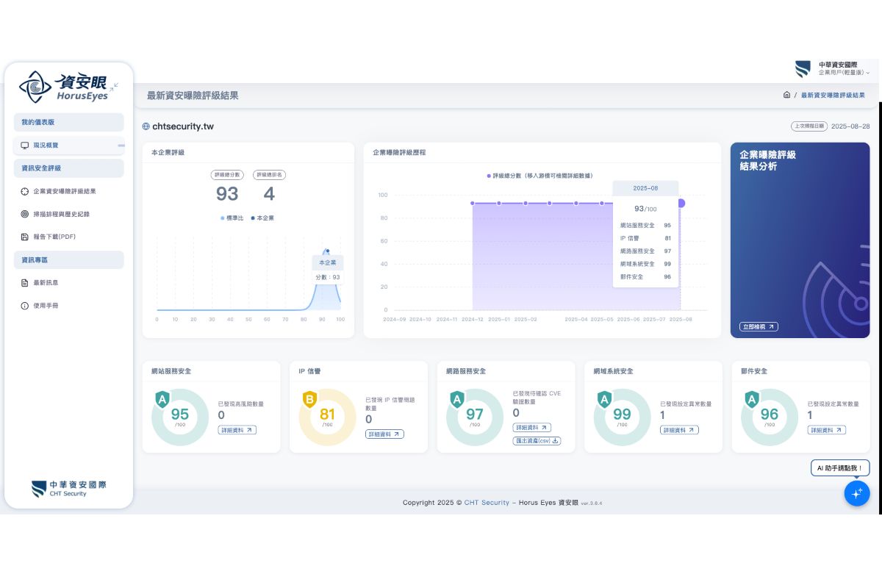Click the 2025-08 data point on the chart
Image resolution: width=882 pixels, height=588 pixels.
681,204
